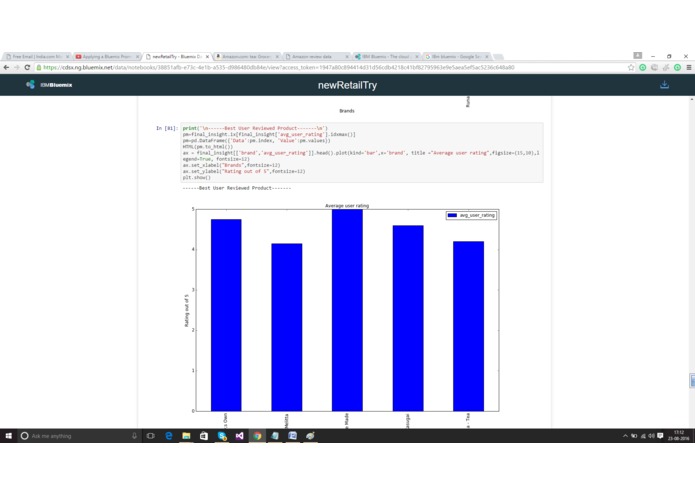
Task: Open Visual Studio from the taskbar
Action: pos(239,436)
